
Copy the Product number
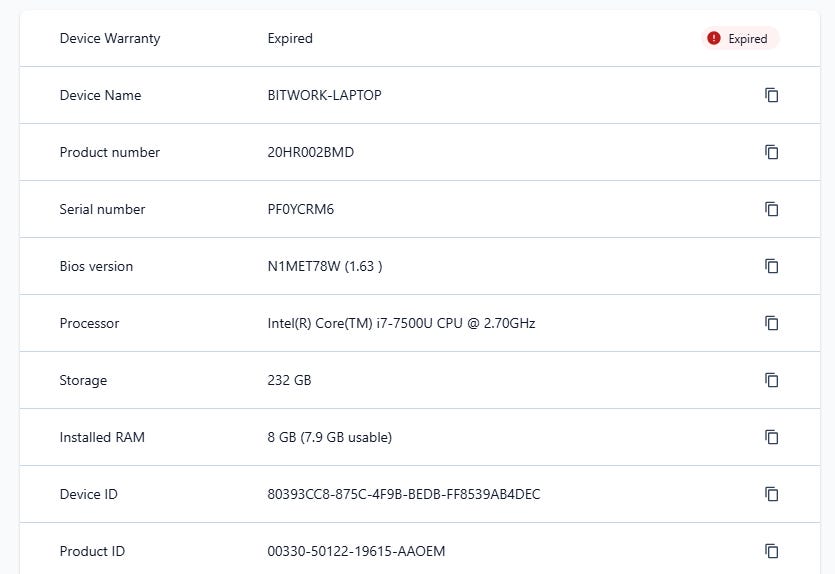click(771, 152)
